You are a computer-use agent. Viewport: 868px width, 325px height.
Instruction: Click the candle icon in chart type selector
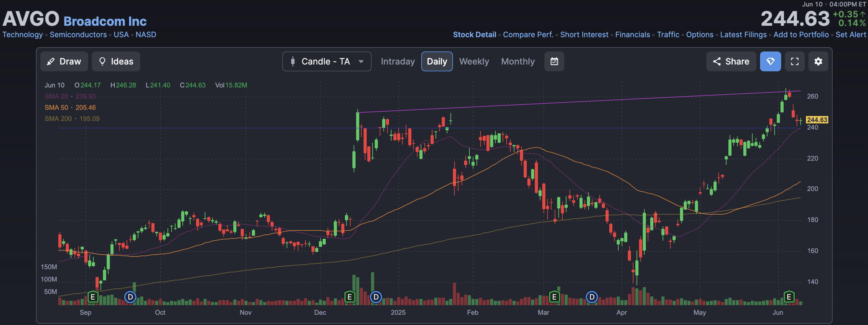293,61
